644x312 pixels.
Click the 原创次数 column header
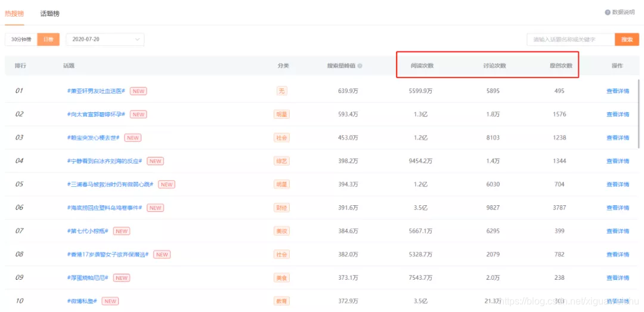(562, 66)
